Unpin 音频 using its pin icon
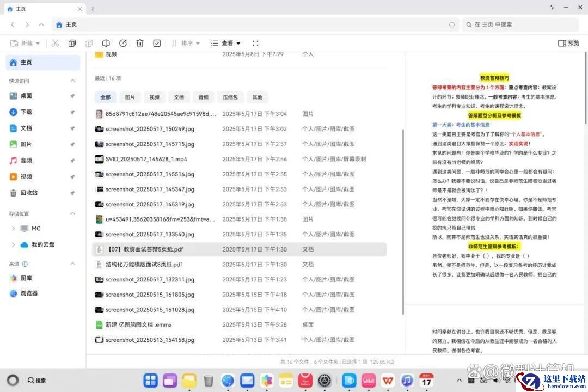 (72, 161)
